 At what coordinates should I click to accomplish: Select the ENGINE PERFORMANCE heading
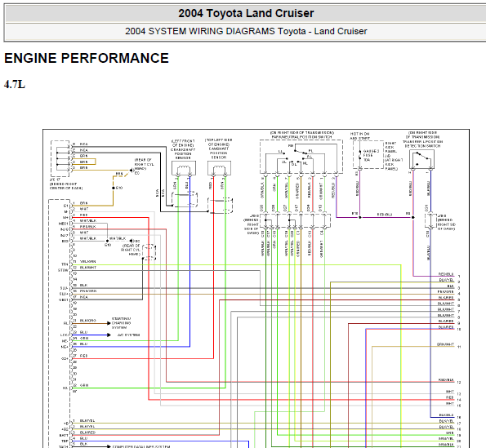click(x=87, y=58)
